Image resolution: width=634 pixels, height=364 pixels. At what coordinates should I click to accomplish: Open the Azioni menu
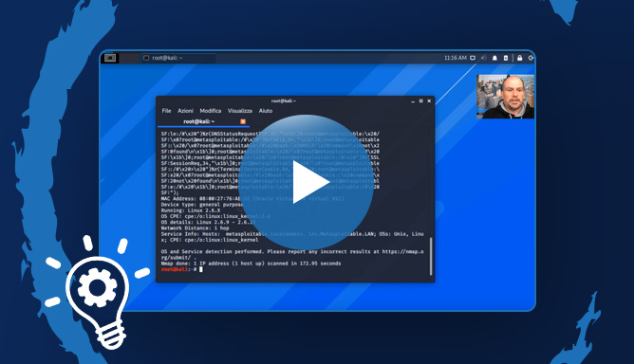[186, 111]
